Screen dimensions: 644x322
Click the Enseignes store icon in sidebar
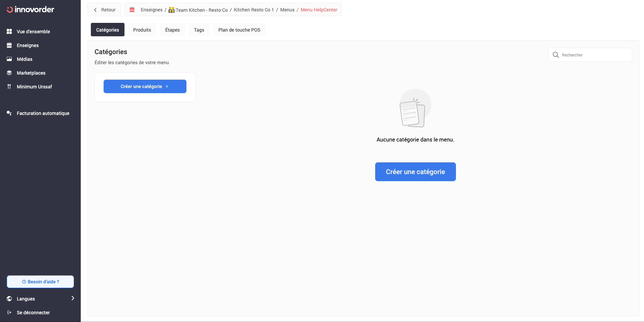point(9,45)
